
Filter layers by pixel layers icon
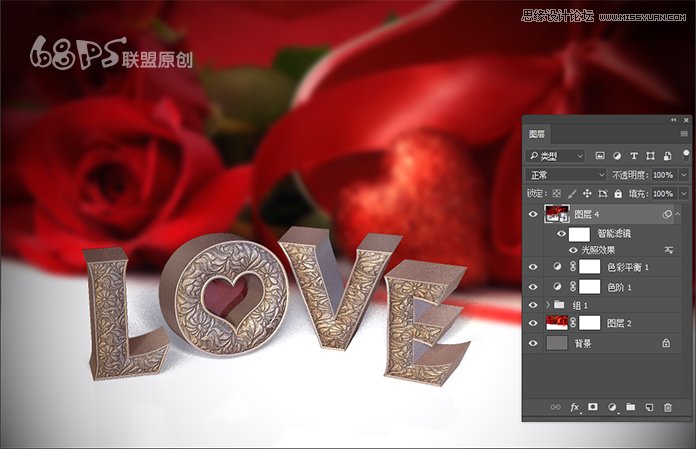point(600,156)
